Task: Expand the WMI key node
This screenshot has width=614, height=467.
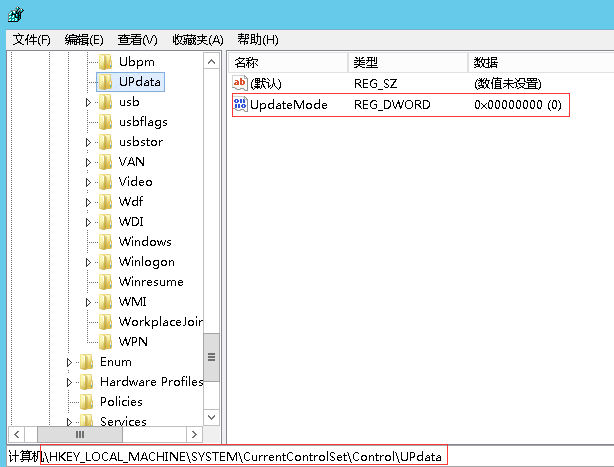Action: coord(89,302)
